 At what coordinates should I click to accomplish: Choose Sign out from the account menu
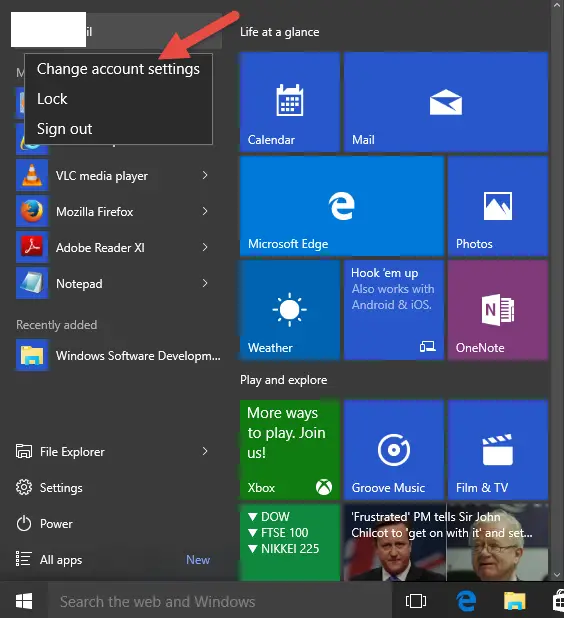click(118, 129)
